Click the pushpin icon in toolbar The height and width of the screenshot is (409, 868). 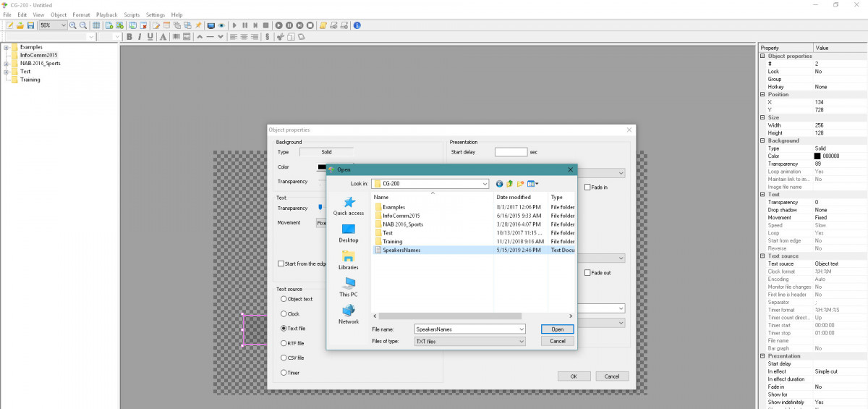coord(198,25)
